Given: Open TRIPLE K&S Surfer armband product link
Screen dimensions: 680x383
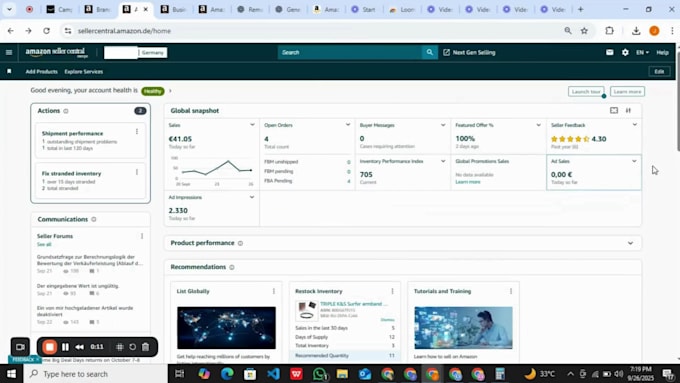Looking at the screenshot, I should point(353,304).
